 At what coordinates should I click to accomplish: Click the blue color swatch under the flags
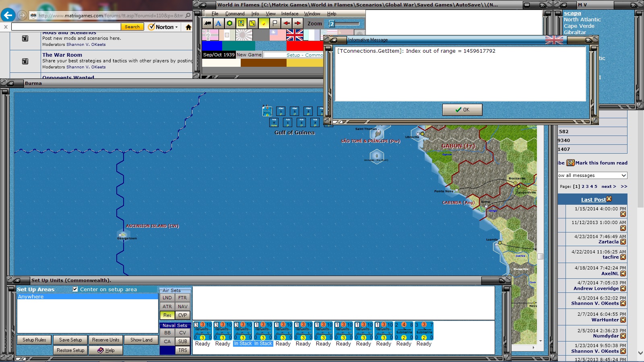212,46
